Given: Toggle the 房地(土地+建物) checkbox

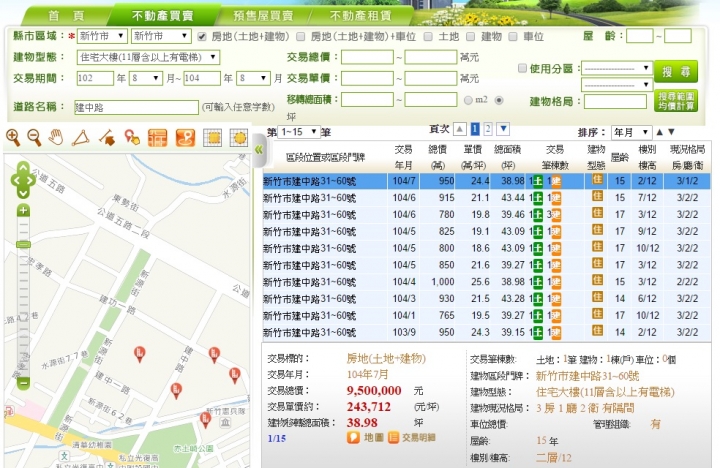Looking at the screenshot, I should click(x=203, y=36).
